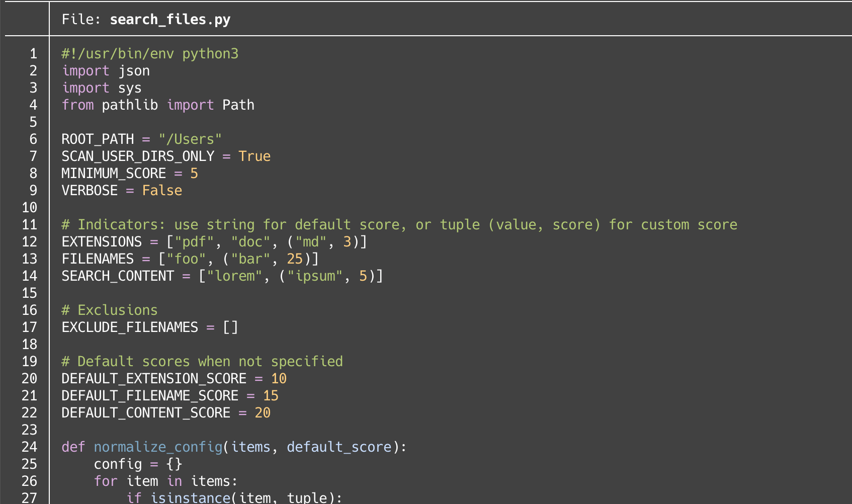Click DEFAULT_EXTENSION_SCORE variable name

coord(154,379)
